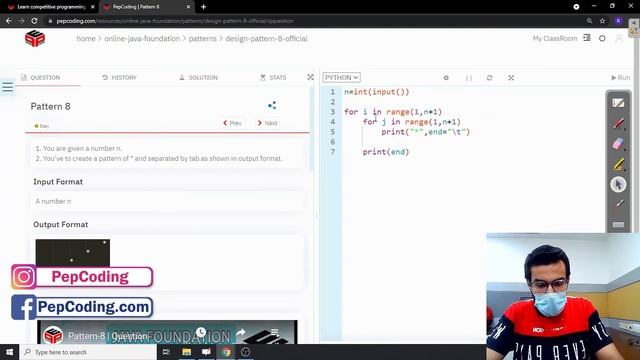This screenshot has height=360, width=640.
Task: Open editor settings gear icon
Action: 446,78
